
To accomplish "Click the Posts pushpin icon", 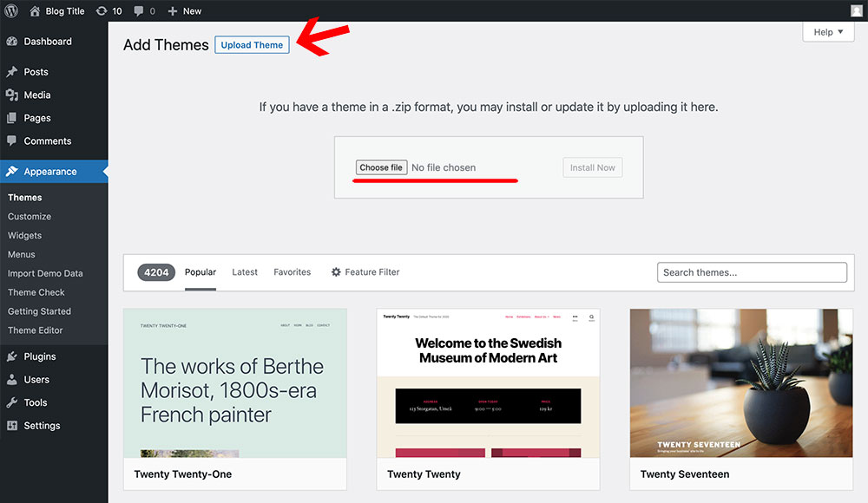I will [x=11, y=72].
